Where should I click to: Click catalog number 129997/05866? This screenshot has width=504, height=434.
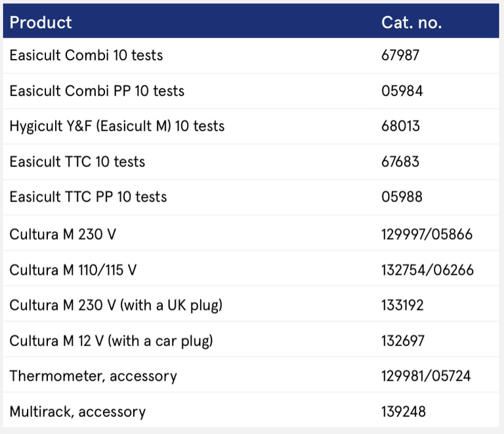tap(427, 234)
